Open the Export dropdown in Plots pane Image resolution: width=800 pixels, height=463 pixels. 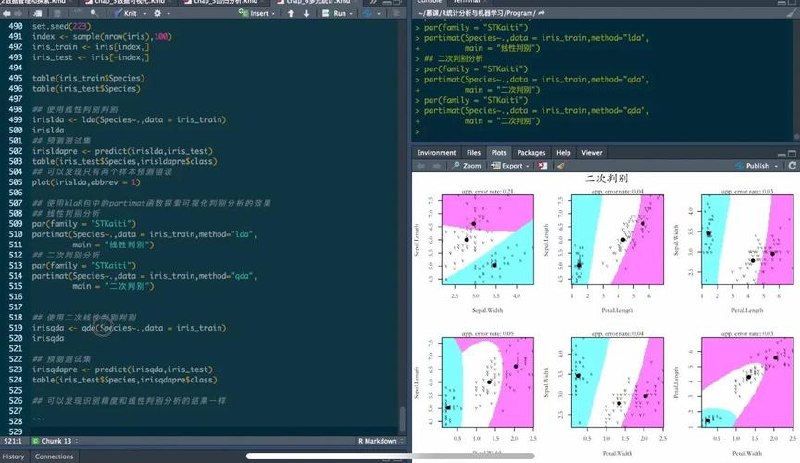pos(511,166)
